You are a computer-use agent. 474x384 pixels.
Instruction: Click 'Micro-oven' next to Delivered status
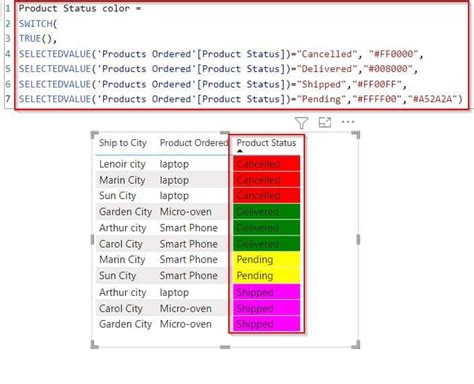[x=186, y=212]
